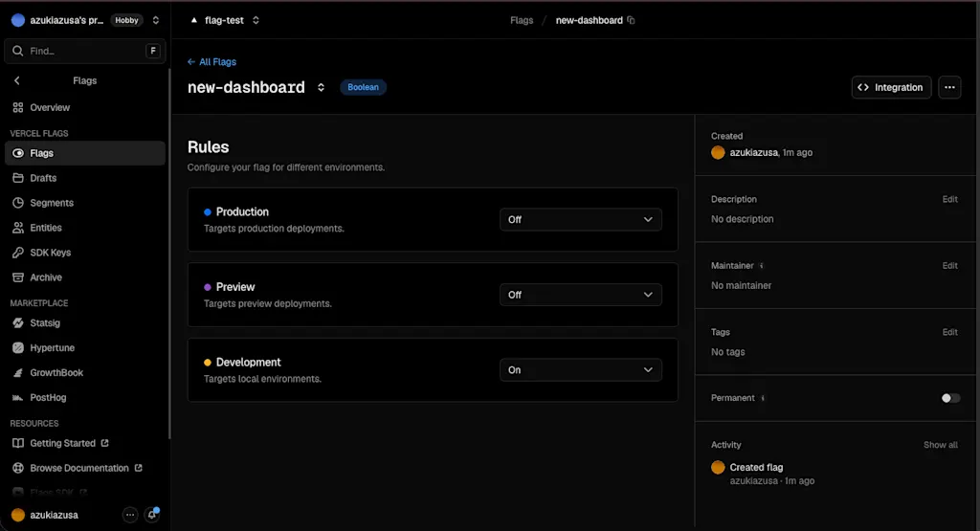
Task: Open the Production environment value dropdown
Action: (x=581, y=219)
